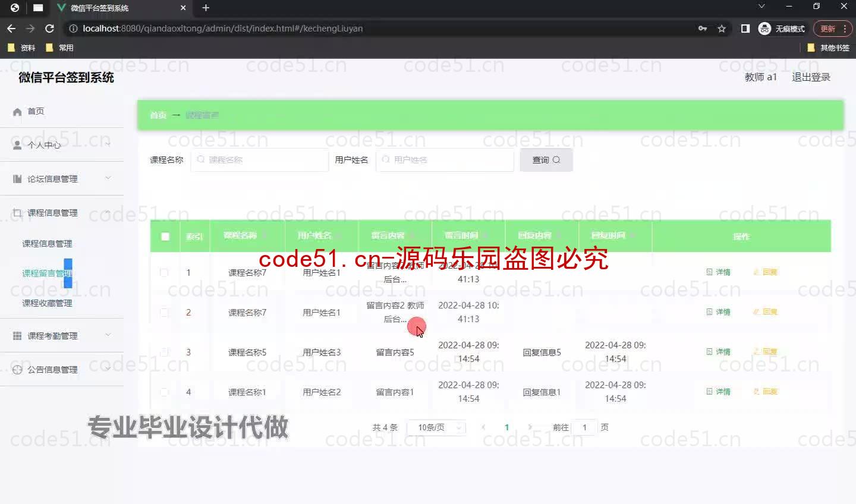Expand the 公告信息管理 sidebar menu
The image size is (856, 504).
click(x=62, y=370)
